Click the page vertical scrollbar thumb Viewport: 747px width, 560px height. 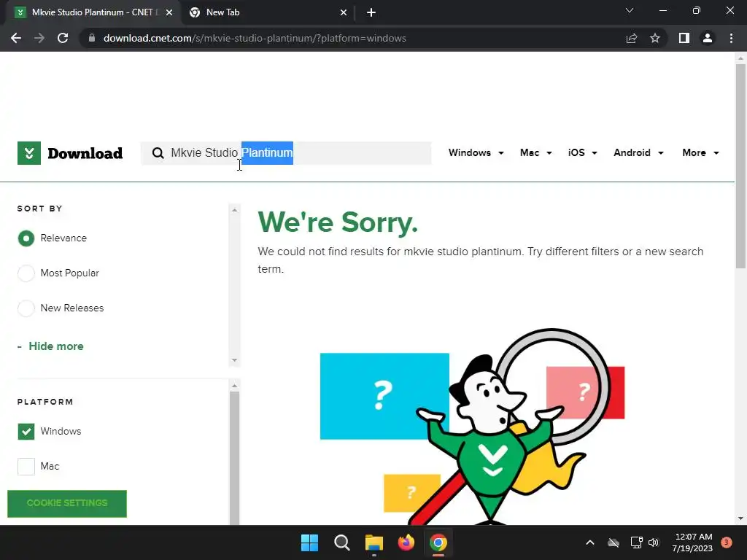pos(740,166)
